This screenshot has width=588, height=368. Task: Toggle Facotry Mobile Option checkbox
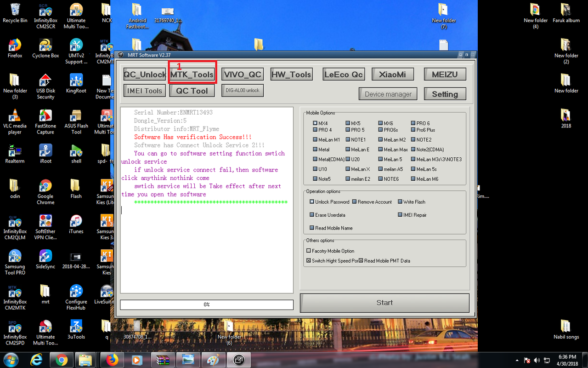[330, 251]
